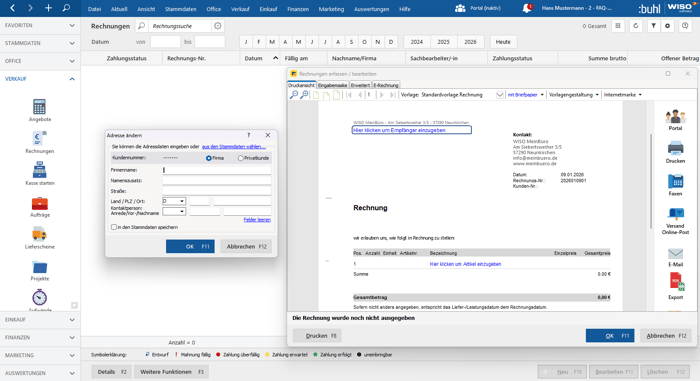Select the Firma radio button

[208, 158]
